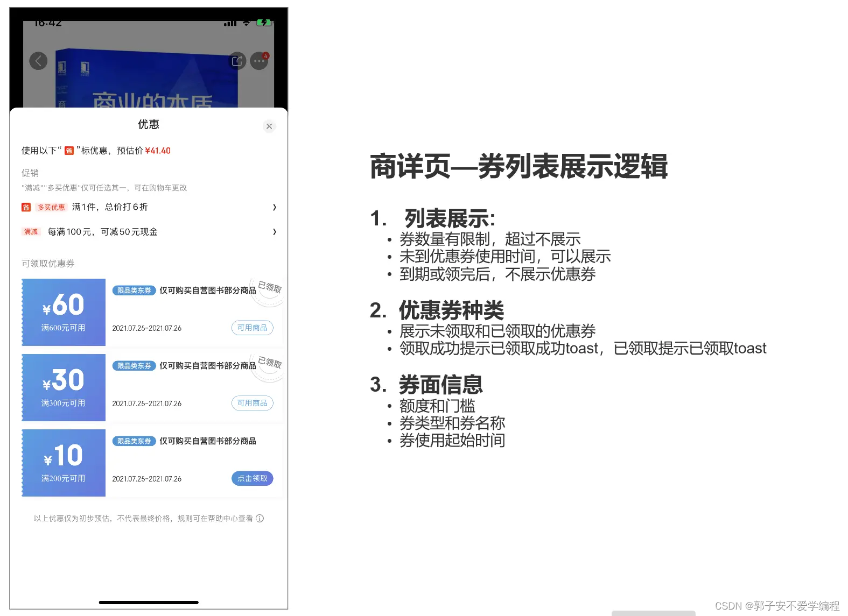Tap the red 省 icon in the 使用以下 sentence
The height and width of the screenshot is (616, 848).
69,151
